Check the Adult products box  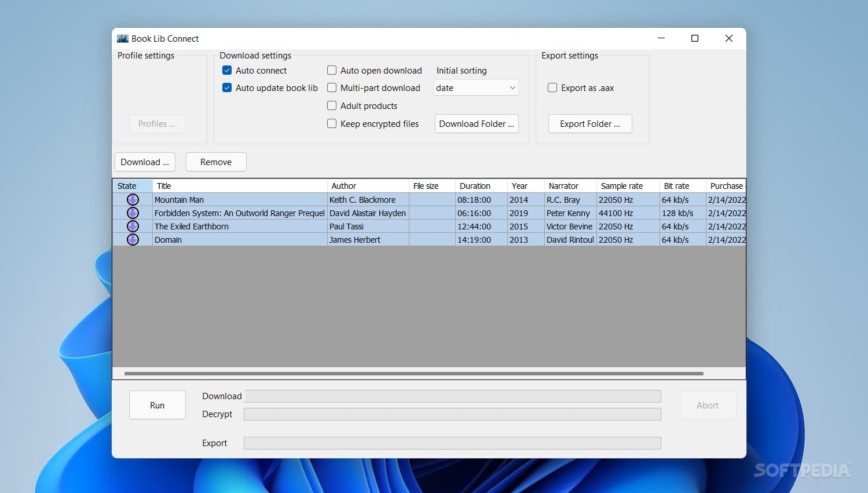point(332,105)
